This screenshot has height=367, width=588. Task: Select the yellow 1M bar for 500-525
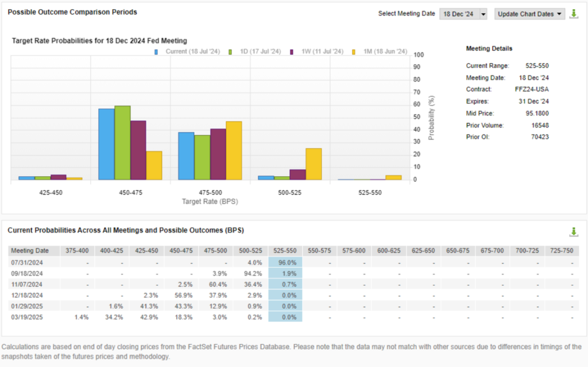(314, 164)
